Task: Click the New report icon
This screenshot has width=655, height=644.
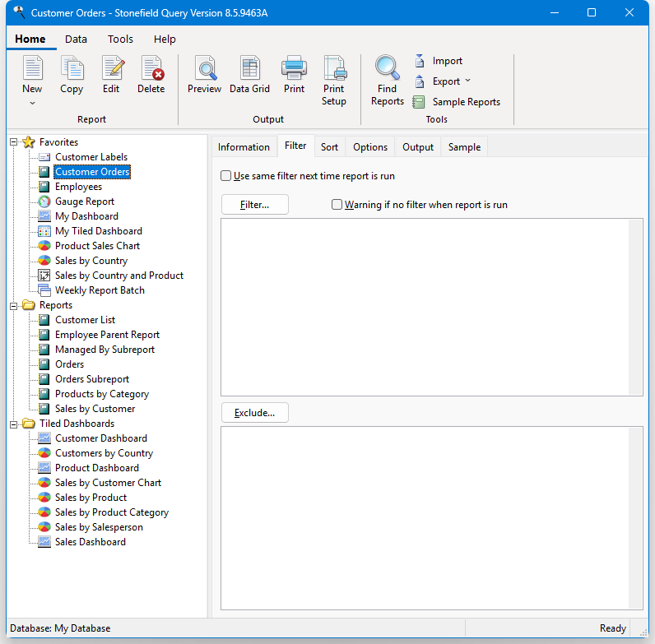Action: pos(32,70)
